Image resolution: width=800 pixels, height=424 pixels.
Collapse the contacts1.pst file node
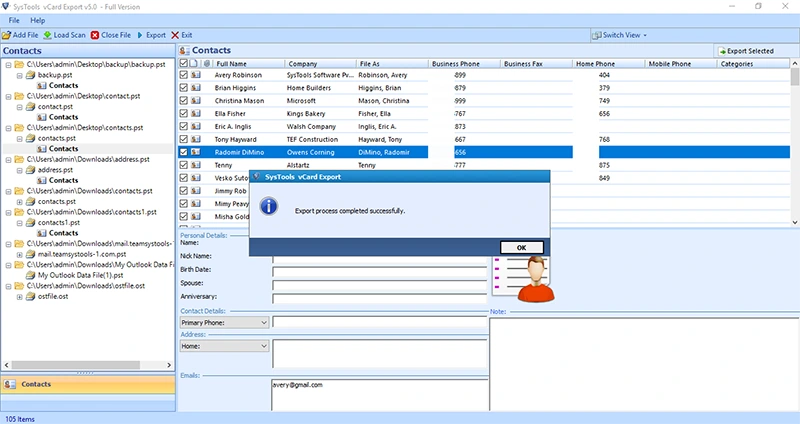[x=19, y=223]
